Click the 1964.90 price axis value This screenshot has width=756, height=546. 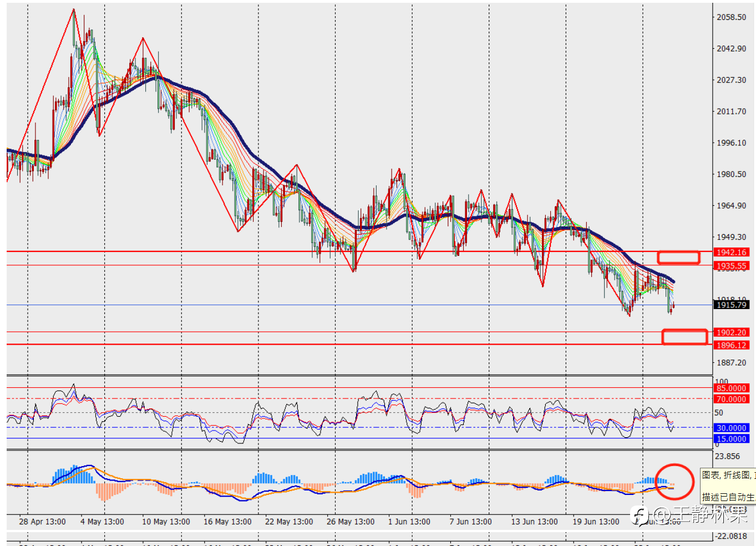click(732, 205)
